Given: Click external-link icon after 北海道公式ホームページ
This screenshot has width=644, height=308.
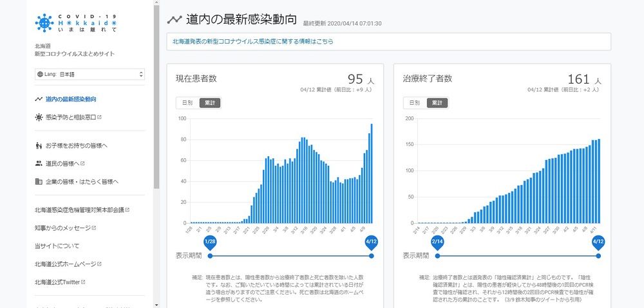Looking at the screenshot, I should click(99, 264).
